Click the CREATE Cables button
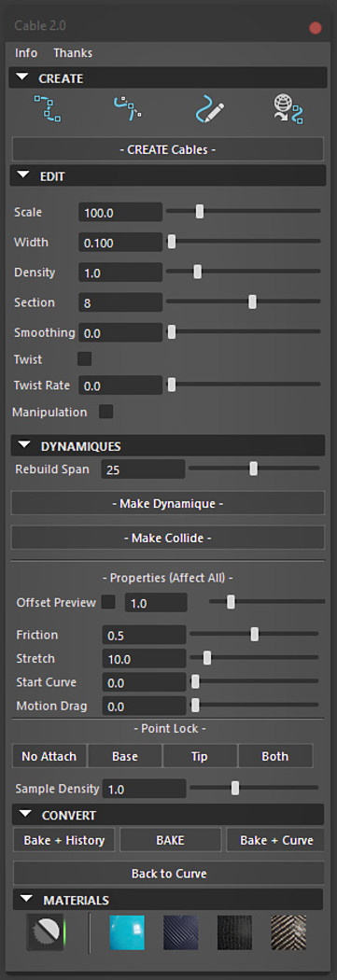This screenshot has width=337, height=980. (167, 149)
